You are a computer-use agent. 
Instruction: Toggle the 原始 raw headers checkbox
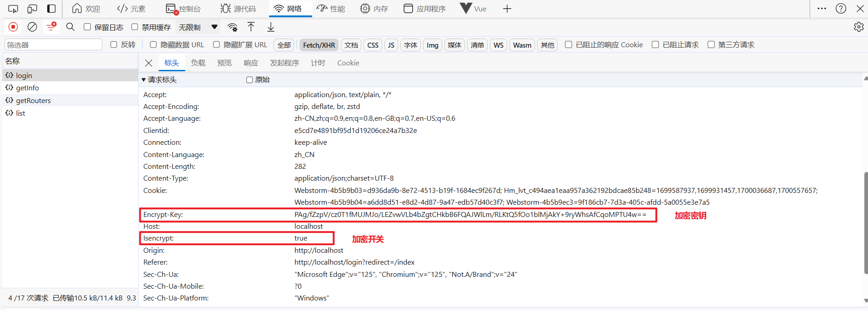pyautogui.click(x=249, y=80)
